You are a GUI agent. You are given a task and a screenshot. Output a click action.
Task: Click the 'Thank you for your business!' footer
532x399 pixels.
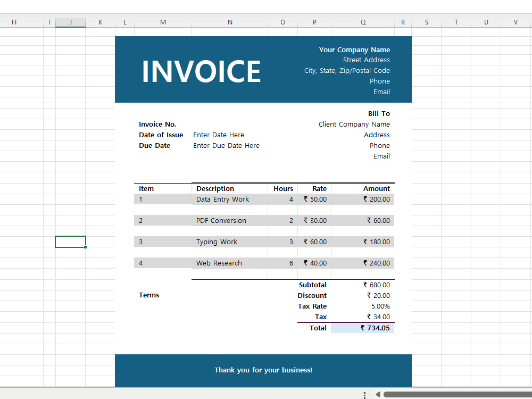coord(263,370)
